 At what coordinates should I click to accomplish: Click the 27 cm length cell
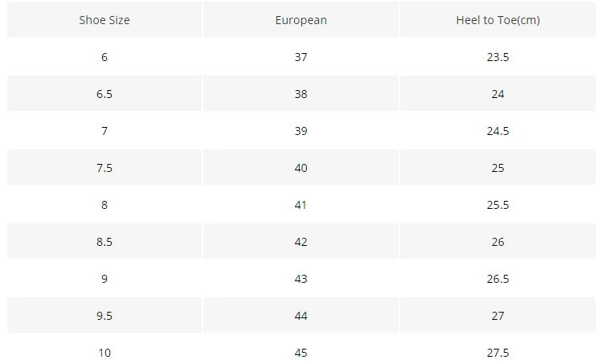(x=498, y=315)
